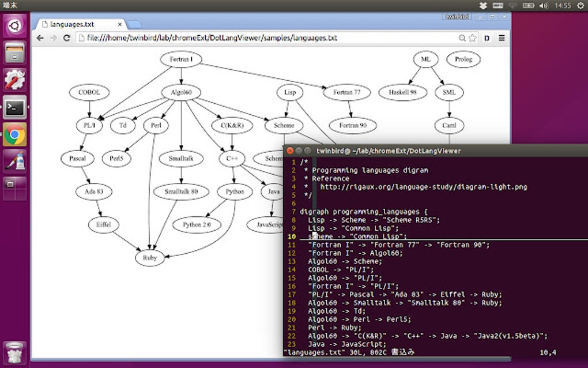This screenshot has height=368, width=588.
Task: Click the vim status '"languages.txt" 30L, 802C'
Action: [335, 352]
